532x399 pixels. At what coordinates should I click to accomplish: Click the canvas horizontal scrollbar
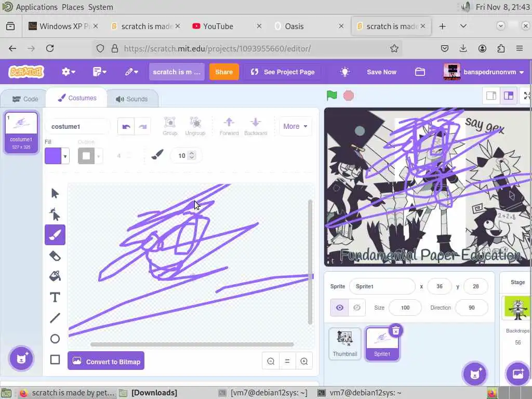pos(192,344)
